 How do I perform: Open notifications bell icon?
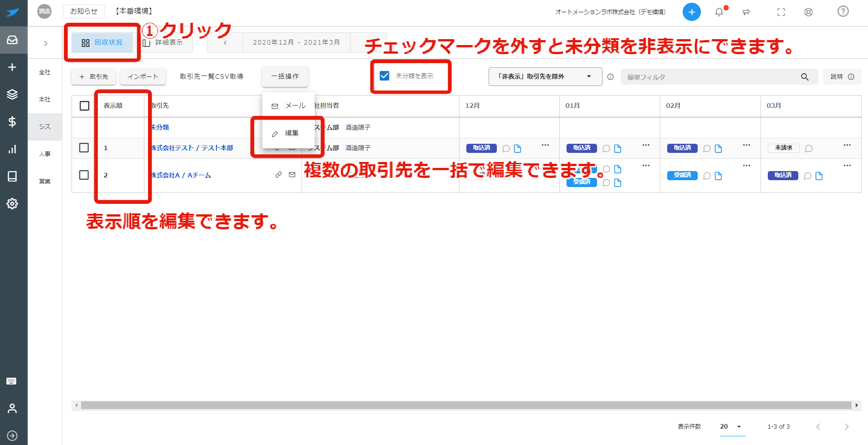click(719, 12)
